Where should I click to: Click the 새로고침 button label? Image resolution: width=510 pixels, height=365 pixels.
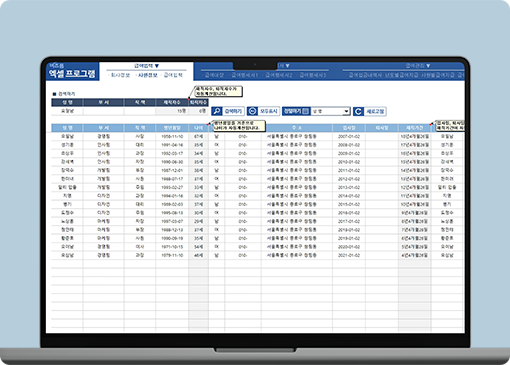[375, 111]
